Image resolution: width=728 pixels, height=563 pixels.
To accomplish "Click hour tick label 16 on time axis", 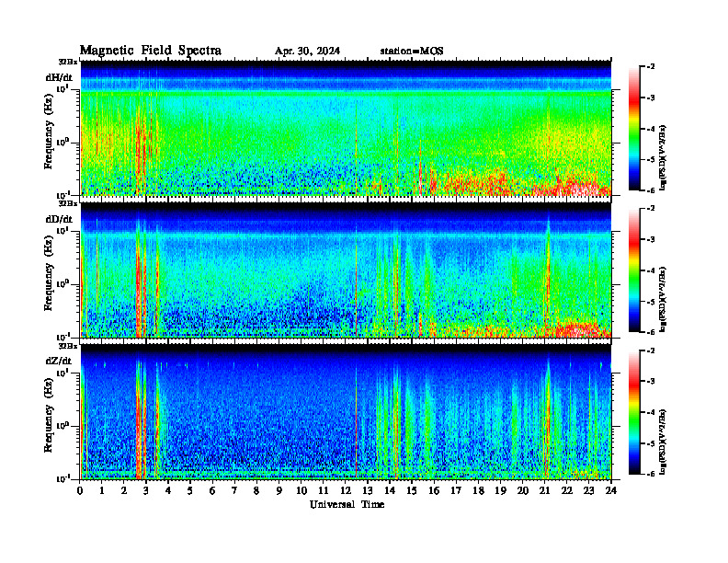I will click(x=434, y=490).
